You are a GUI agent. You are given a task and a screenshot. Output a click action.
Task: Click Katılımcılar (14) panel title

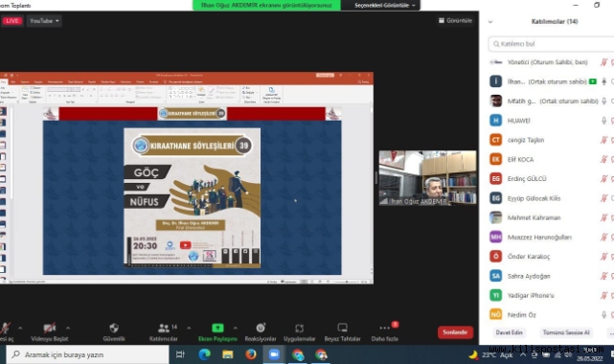click(x=554, y=21)
